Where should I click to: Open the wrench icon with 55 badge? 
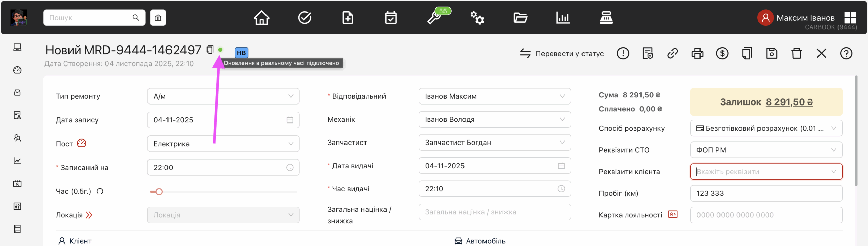434,18
